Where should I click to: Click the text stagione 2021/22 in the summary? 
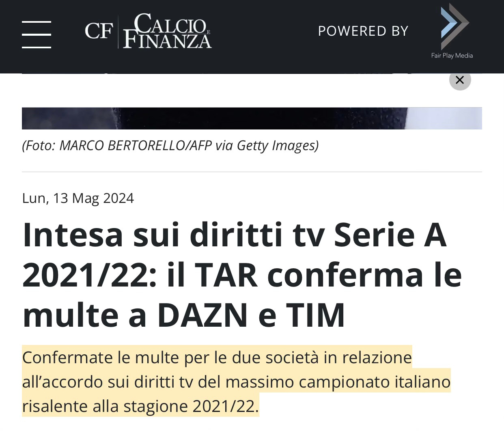click(191, 406)
